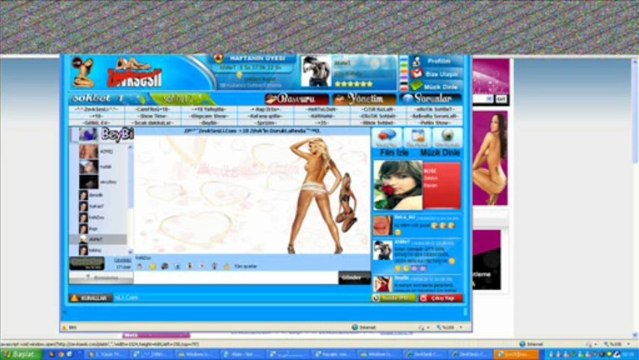This screenshot has width=639, height=360.
Task: Select the highlighted user in the user list
Action: 98,239
